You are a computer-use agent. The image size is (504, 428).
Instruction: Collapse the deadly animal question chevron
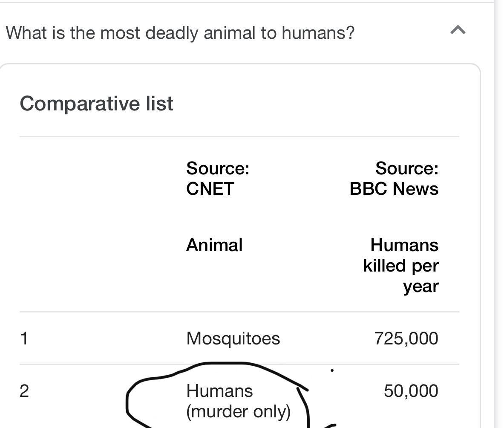pyautogui.click(x=458, y=31)
